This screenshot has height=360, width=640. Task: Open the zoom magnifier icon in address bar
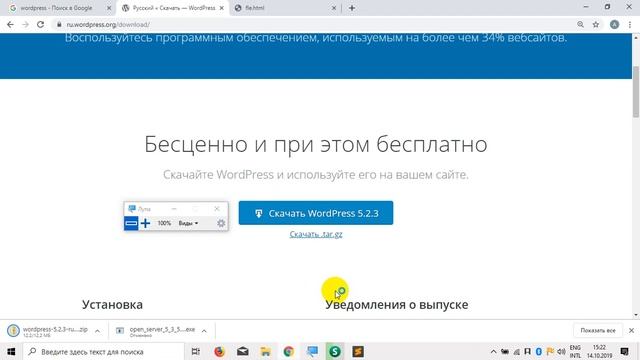coord(580,24)
